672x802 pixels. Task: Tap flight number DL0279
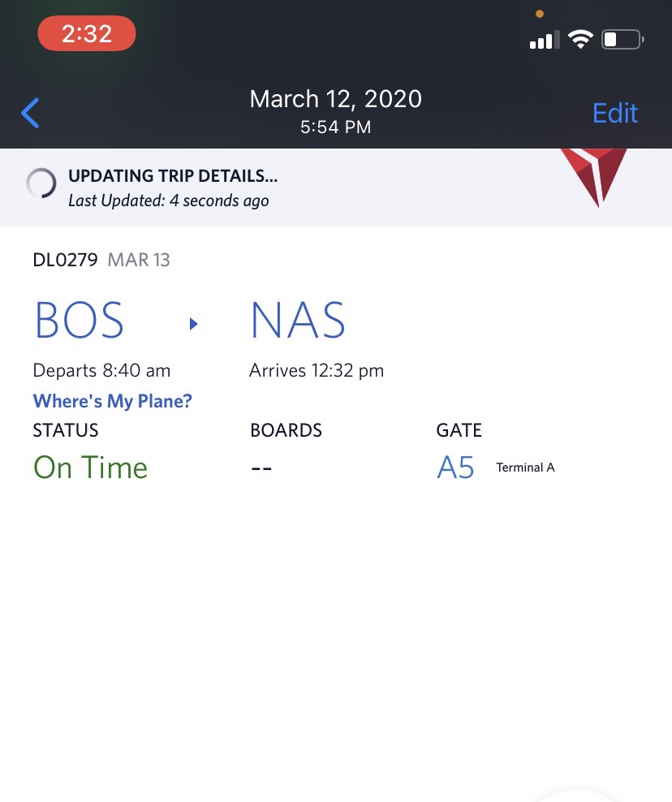(65, 260)
